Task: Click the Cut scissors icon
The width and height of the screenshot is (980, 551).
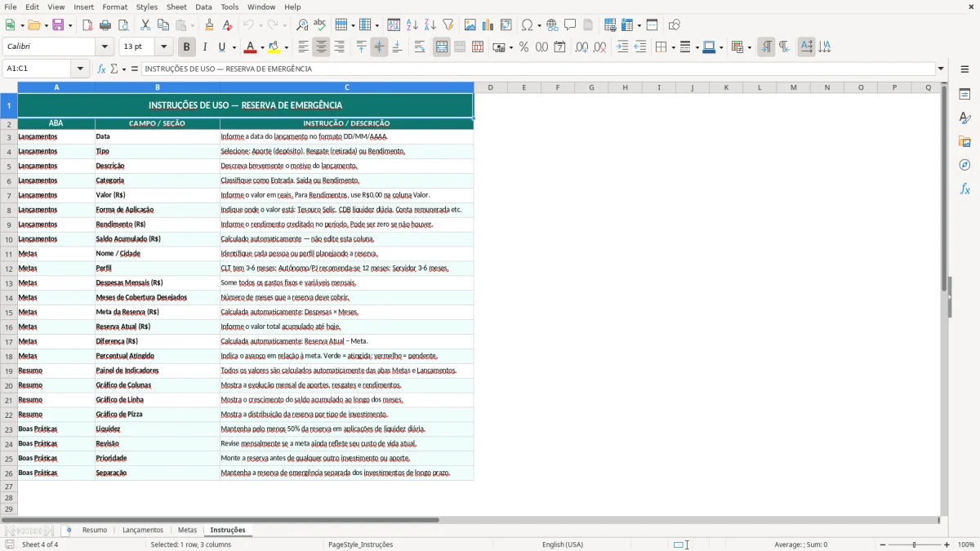Action: 145,25
